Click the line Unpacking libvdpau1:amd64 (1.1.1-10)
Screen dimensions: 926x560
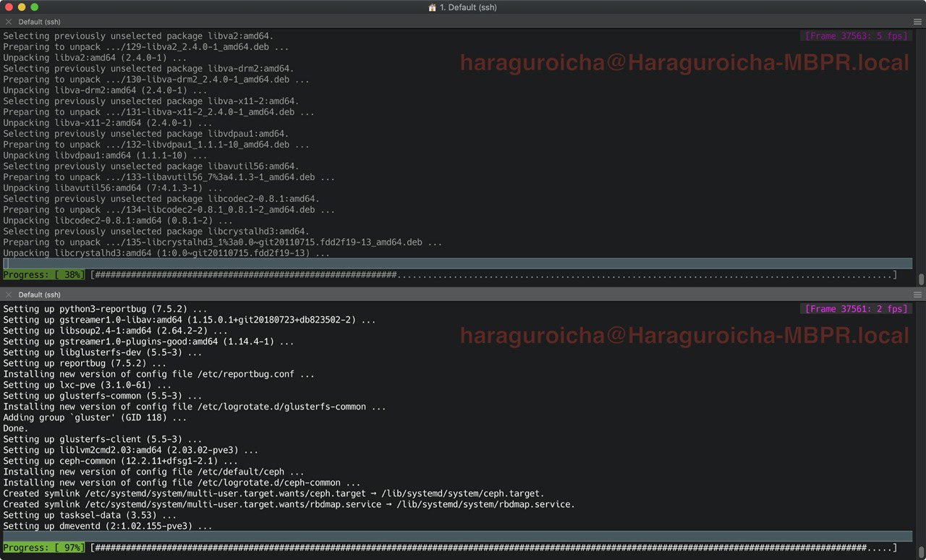tap(105, 156)
